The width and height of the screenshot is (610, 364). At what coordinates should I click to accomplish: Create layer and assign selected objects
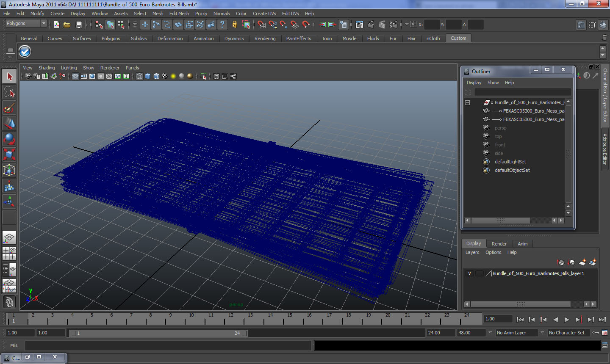click(593, 262)
